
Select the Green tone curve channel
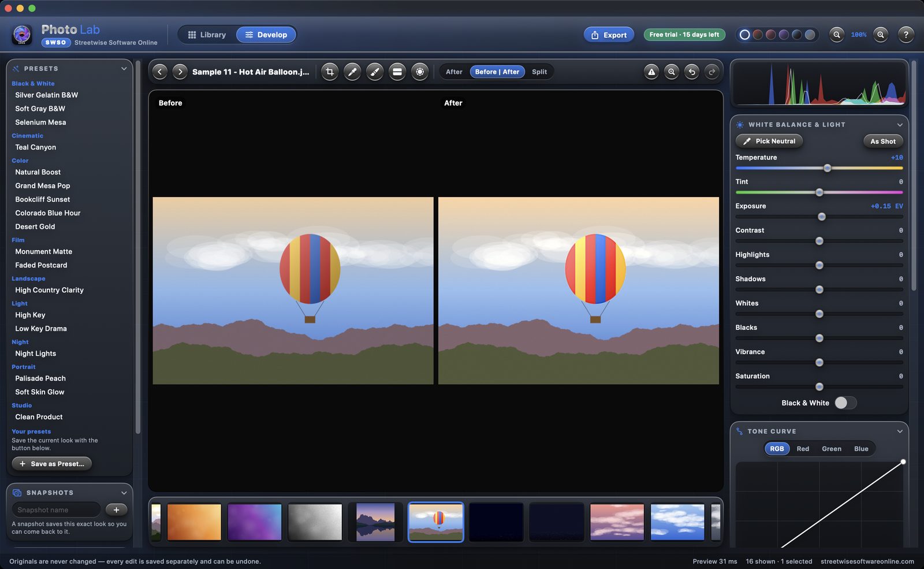click(832, 449)
